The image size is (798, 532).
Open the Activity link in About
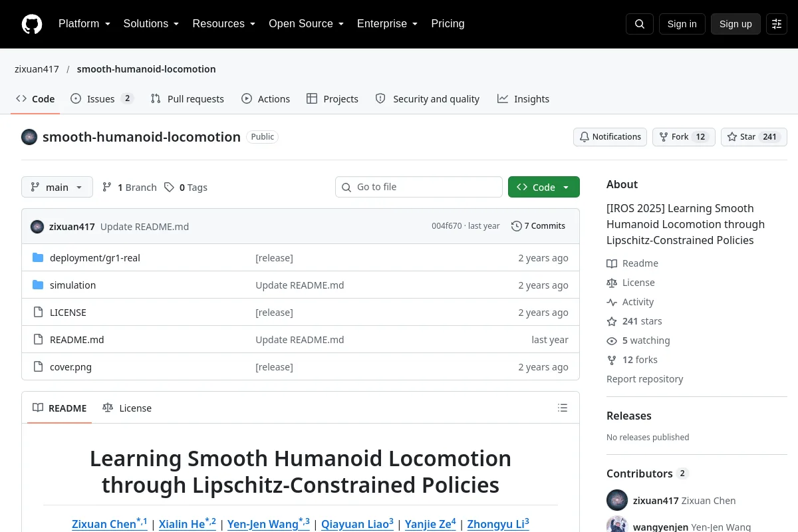pyautogui.click(x=630, y=302)
